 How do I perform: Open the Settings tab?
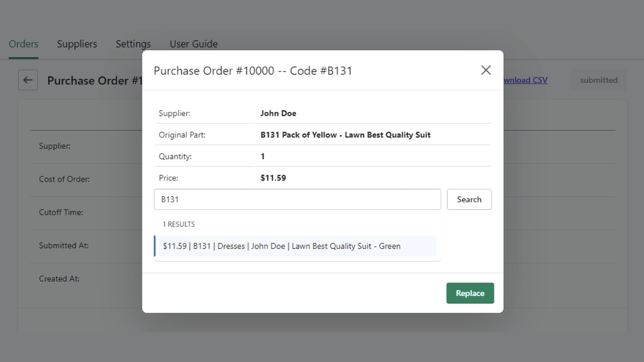(x=133, y=44)
